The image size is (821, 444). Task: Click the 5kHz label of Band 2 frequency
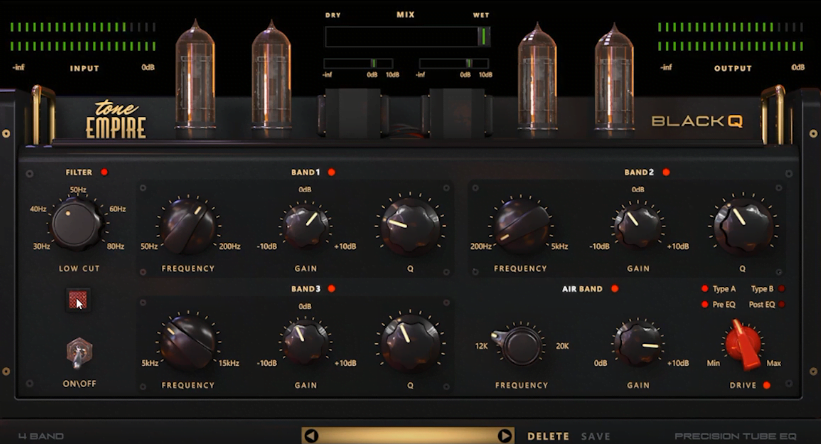point(560,246)
